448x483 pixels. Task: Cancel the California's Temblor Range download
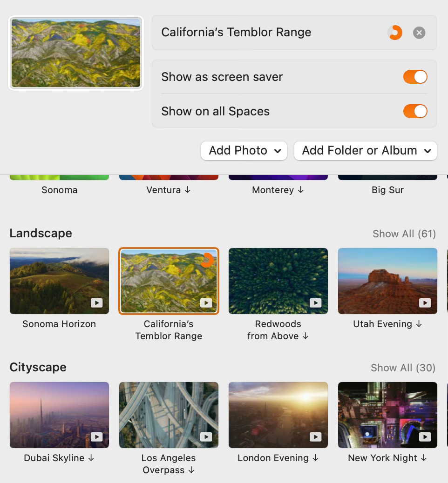tap(419, 33)
